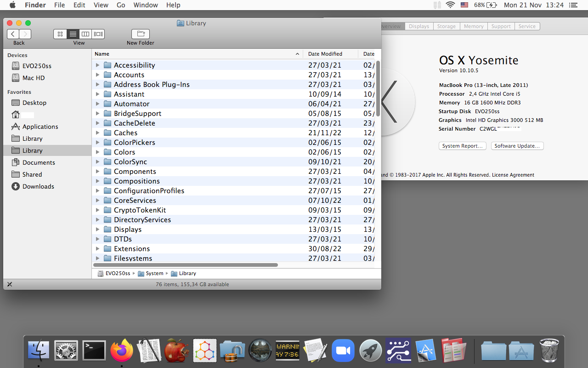Select the BridgeSupport folder row
The height and width of the screenshot is (368, 588).
[x=234, y=113]
